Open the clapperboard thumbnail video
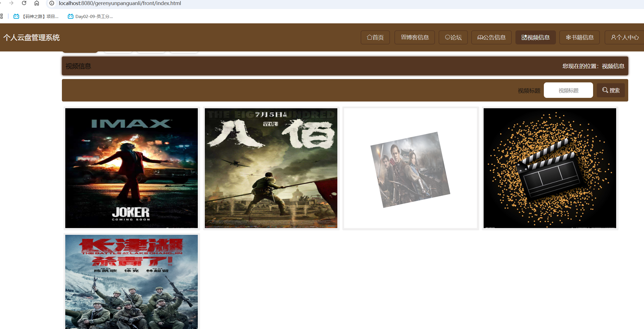 click(549, 168)
